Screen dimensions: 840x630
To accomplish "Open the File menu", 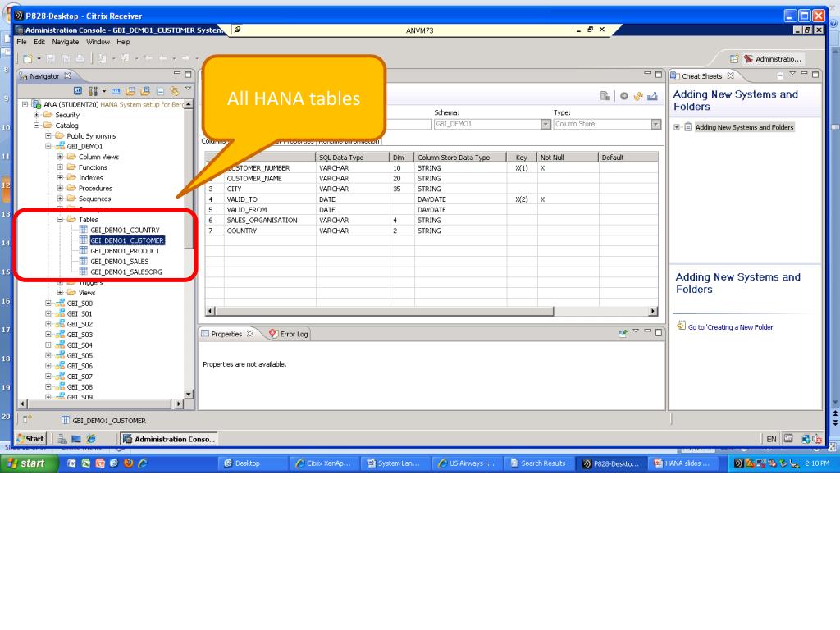I will (21, 42).
